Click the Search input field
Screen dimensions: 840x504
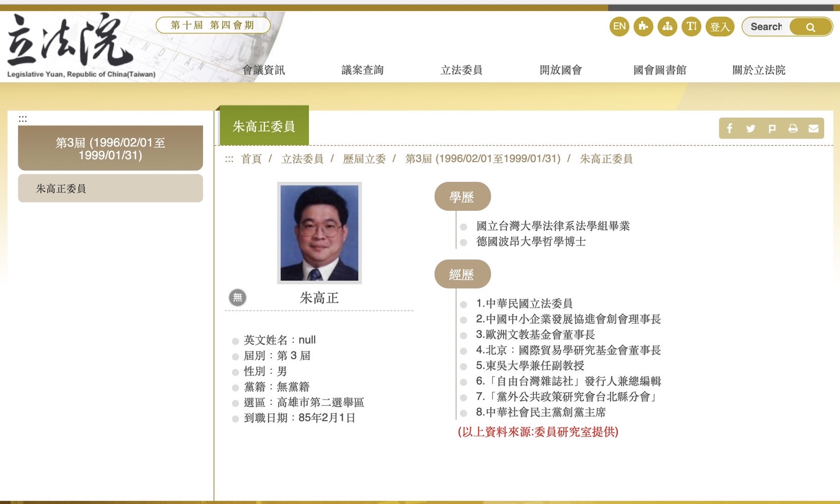tap(766, 26)
